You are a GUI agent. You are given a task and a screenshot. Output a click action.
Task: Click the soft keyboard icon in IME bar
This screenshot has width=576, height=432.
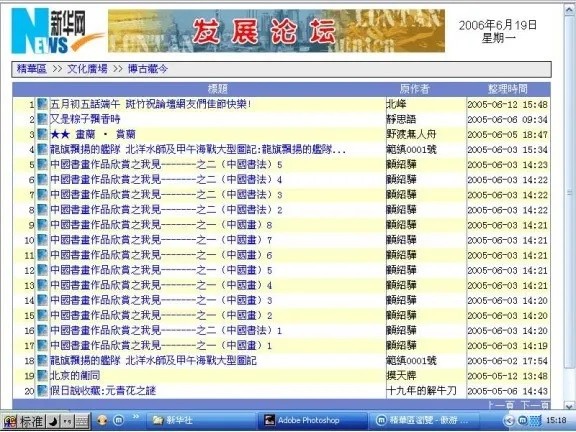pyautogui.click(x=82, y=421)
